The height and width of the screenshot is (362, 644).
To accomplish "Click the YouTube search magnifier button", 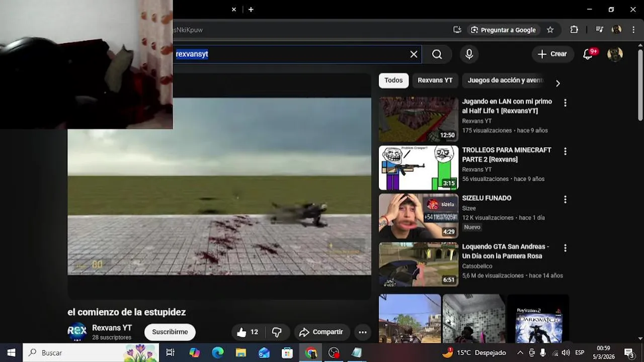I will click(x=437, y=54).
